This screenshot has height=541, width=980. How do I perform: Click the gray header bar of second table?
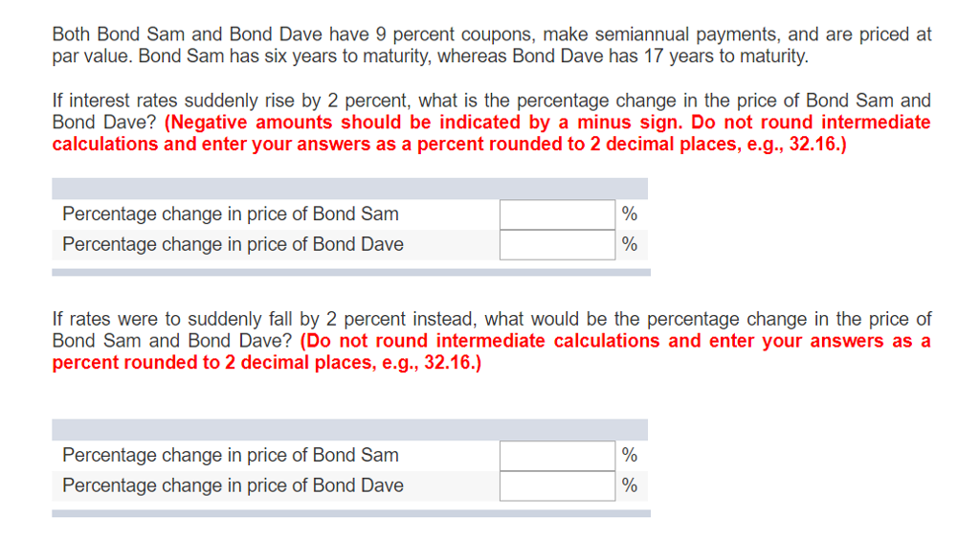point(350,430)
